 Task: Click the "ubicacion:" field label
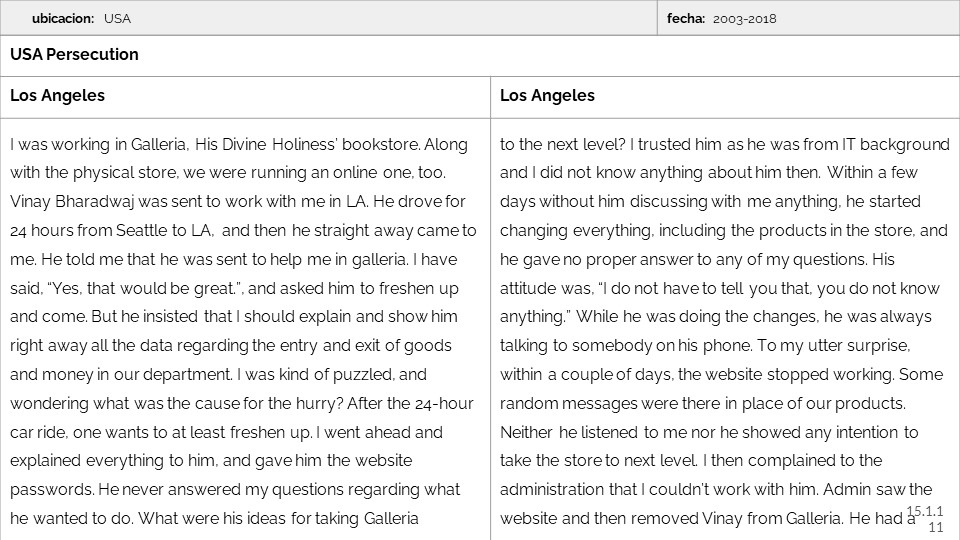point(63,18)
